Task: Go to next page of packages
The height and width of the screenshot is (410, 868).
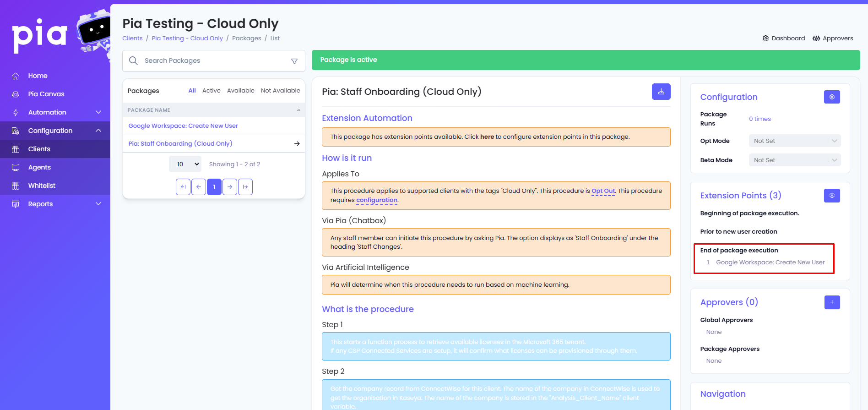Action: pos(230,187)
